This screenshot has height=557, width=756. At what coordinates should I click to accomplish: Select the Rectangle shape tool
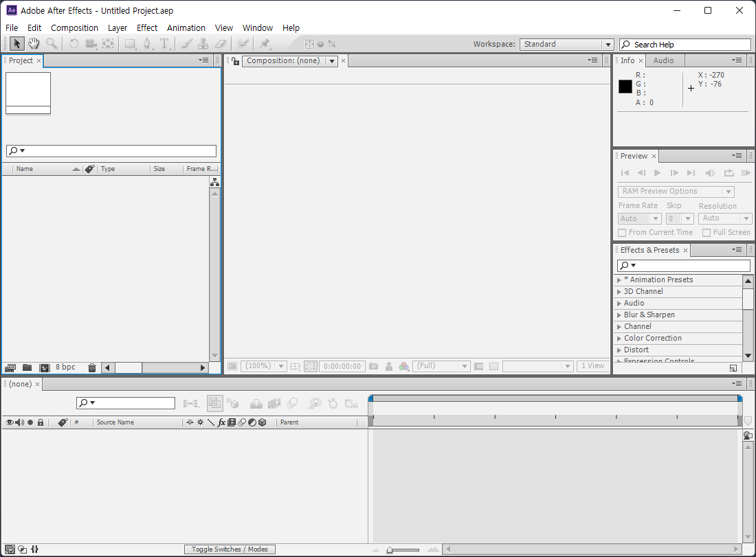[x=130, y=44]
